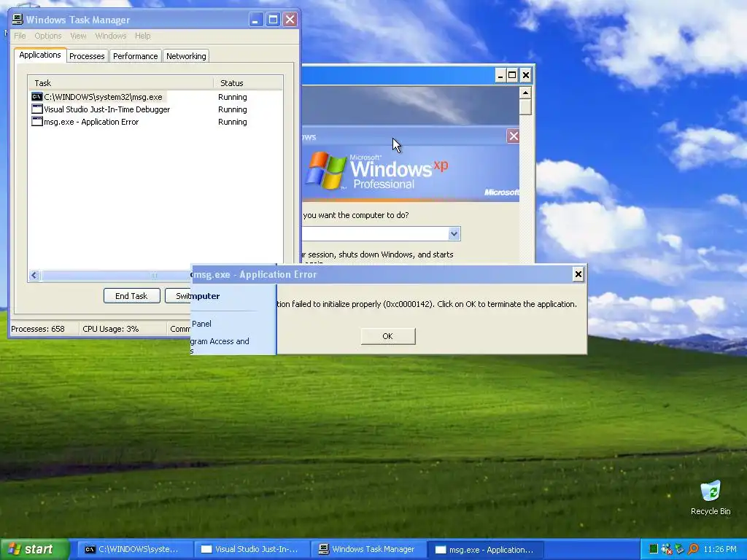Select msg.exe - Application Error task
The image size is (747, 560).
pos(155,122)
